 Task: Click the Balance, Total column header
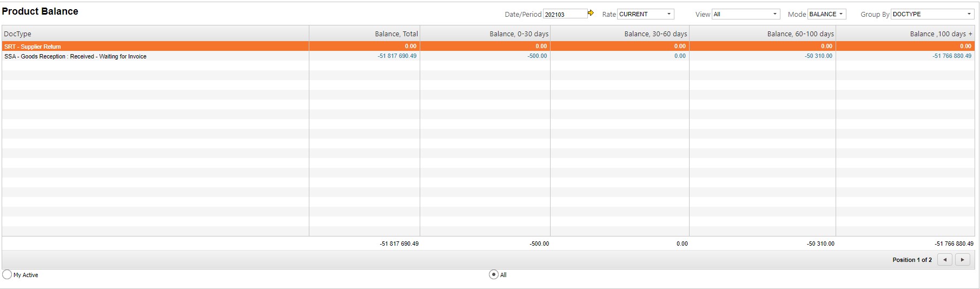click(396, 34)
